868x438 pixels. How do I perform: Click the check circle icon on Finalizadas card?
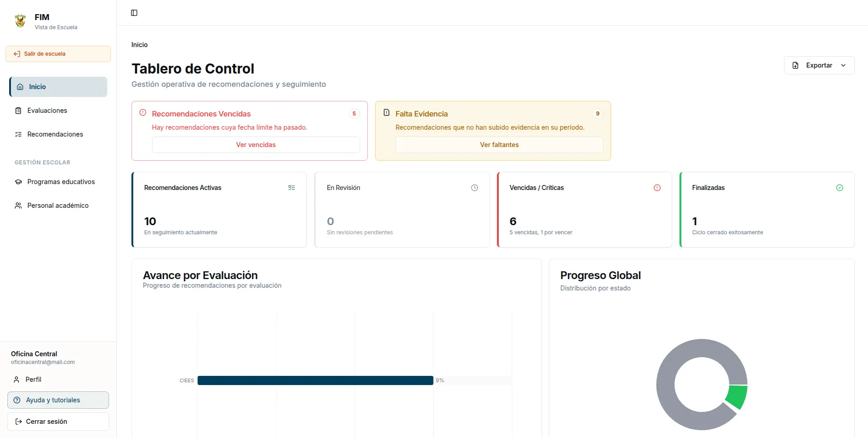(840, 188)
